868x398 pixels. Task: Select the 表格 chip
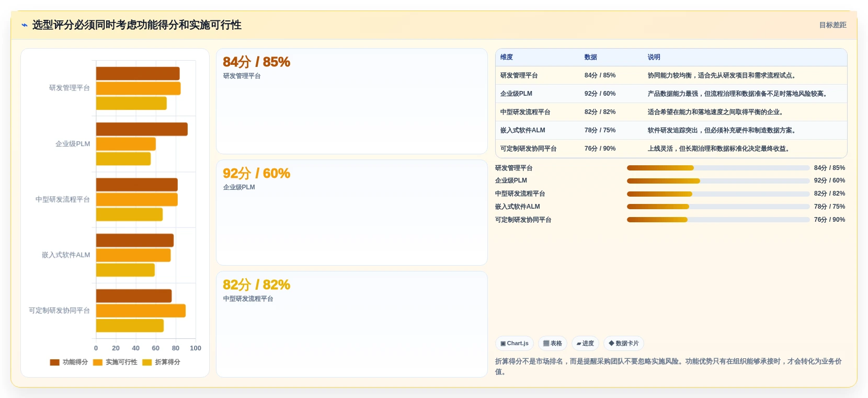(x=553, y=344)
